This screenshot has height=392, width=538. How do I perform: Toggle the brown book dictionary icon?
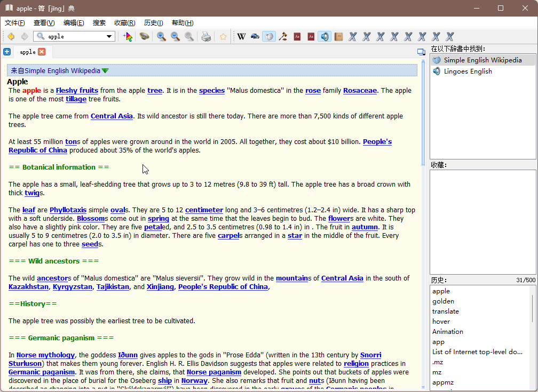[x=338, y=36]
